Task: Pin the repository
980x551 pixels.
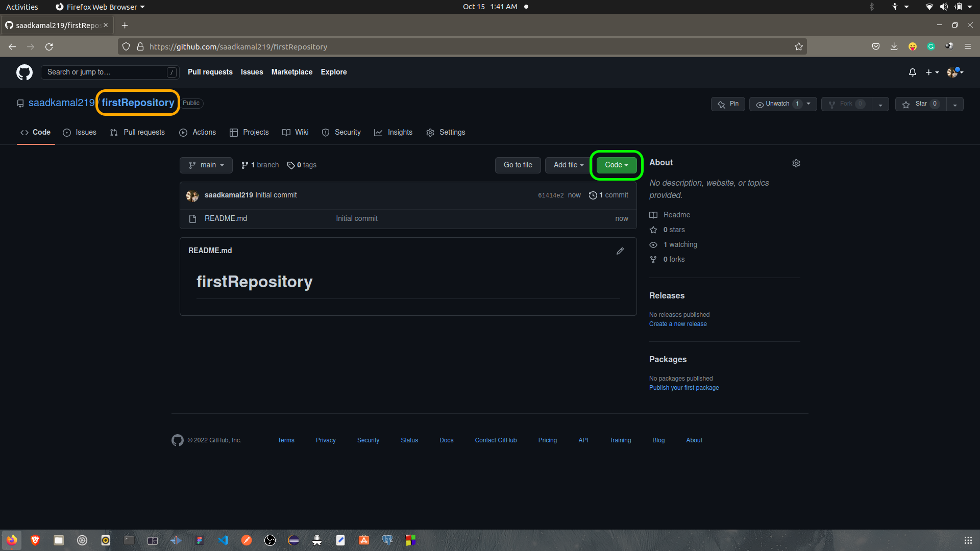Action: (x=728, y=104)
